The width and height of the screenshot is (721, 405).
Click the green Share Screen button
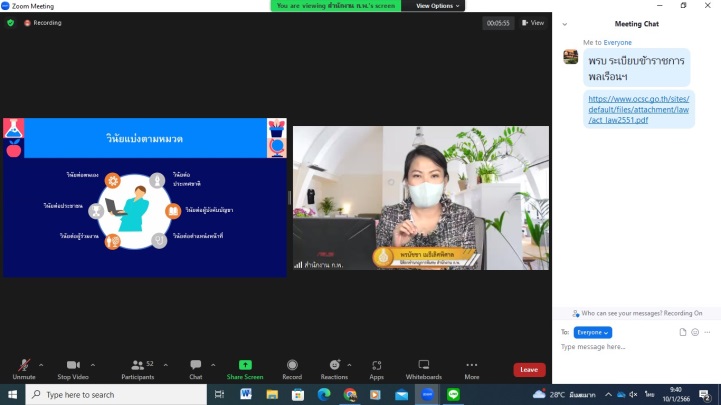(x=245, y=370)
